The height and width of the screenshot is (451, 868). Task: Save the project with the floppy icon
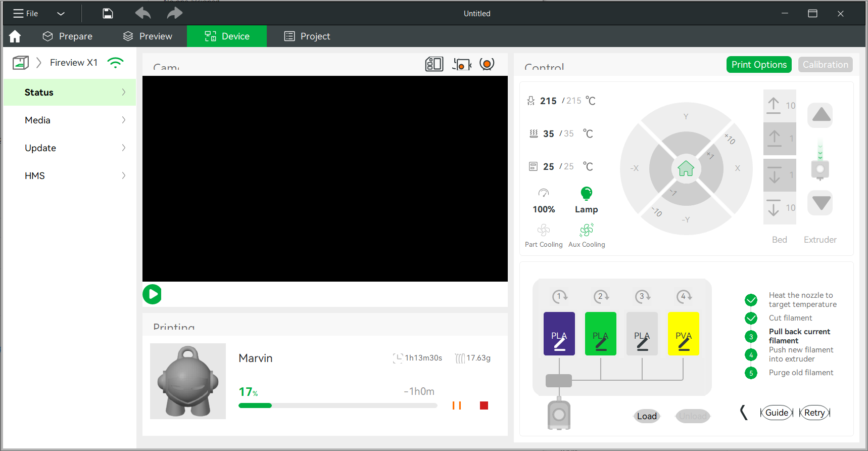click(x=108, y=14)
